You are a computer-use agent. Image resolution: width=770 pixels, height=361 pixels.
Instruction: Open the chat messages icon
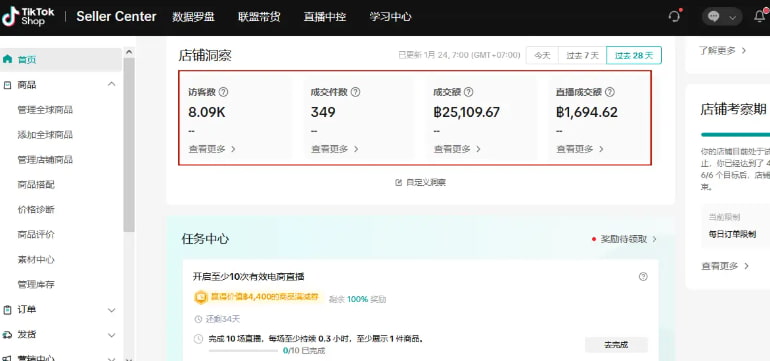click(x=714, y=16)
